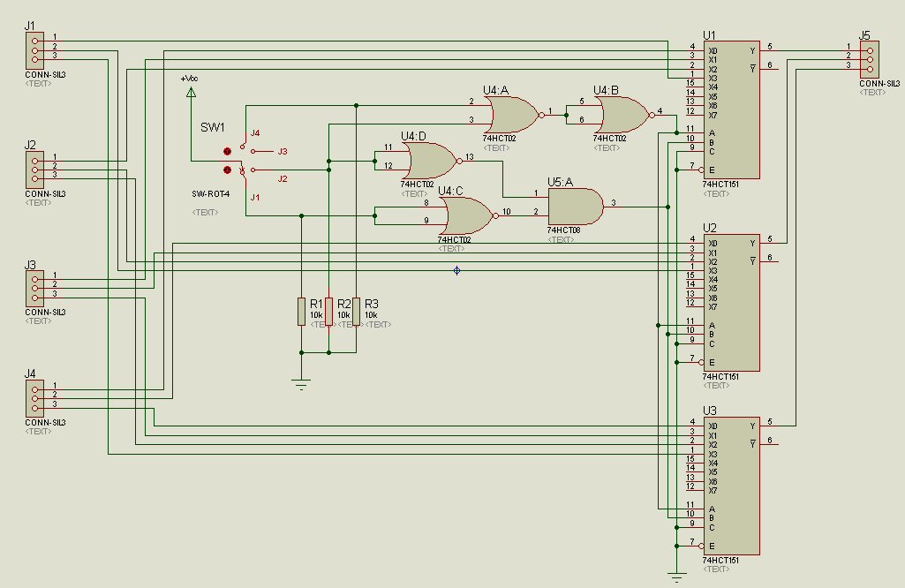This screenshot has width=905, height=588.
Task: Click the "U5:A" reference label
Action: (560, 183)
